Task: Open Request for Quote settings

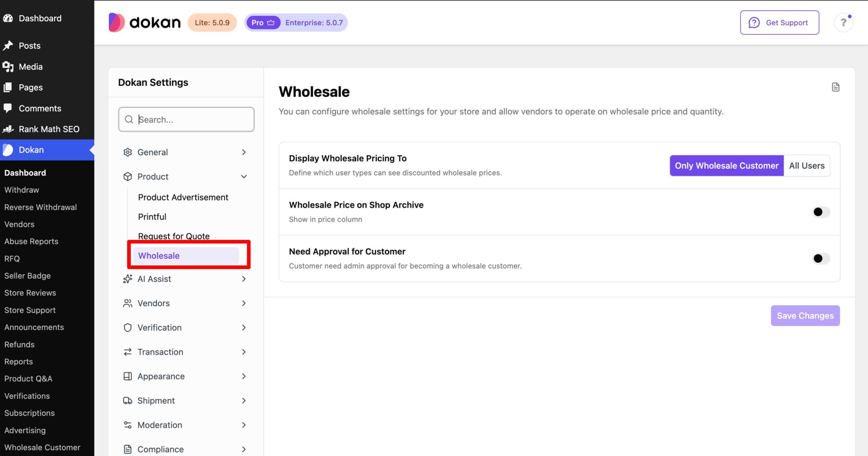Action: 174,236
